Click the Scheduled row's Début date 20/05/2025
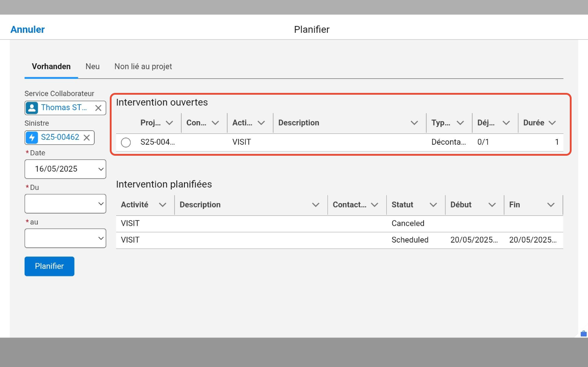This screenshot has width=588, height=367. click(x=474, y=240)
